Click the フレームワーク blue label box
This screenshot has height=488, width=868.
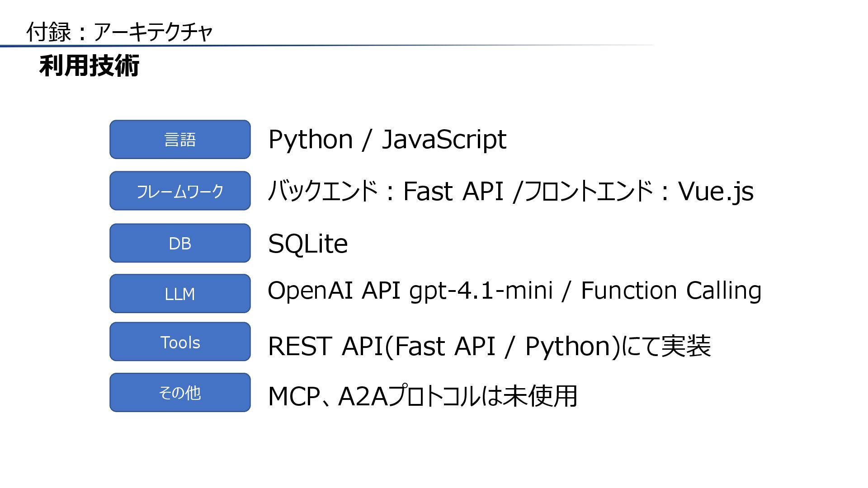point(180,191)
